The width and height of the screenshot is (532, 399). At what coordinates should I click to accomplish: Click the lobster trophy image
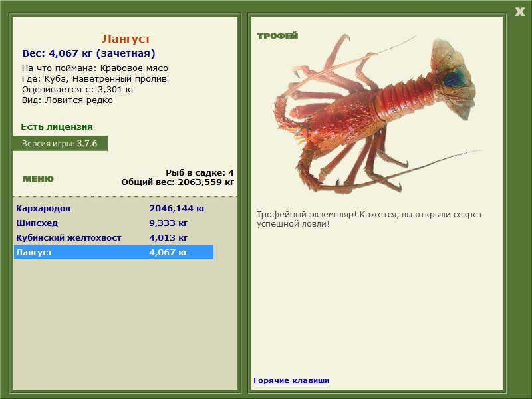click(378, 114)
